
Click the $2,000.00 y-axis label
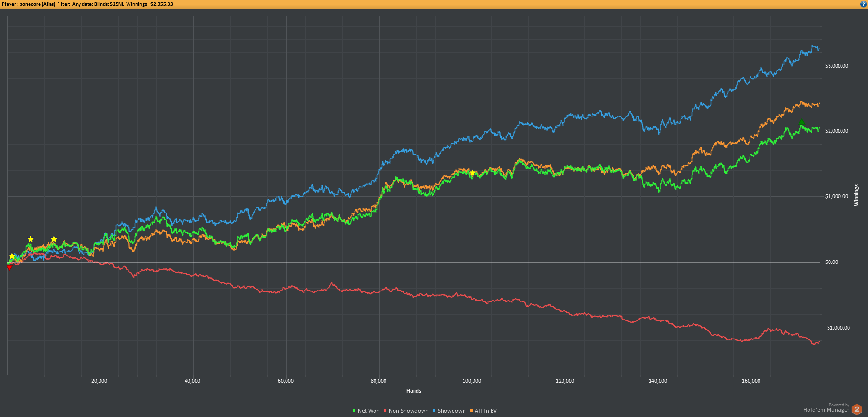click(837, 131)
